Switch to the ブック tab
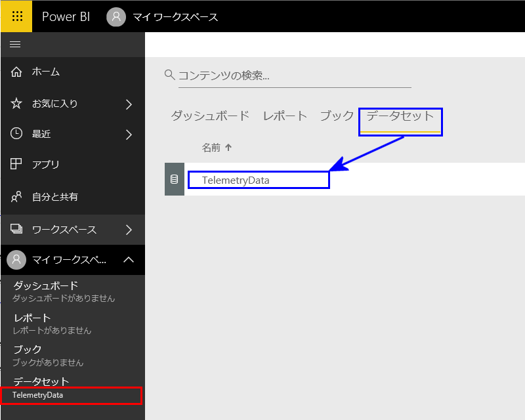Viewport: 525px width, 420px height. 337,116
